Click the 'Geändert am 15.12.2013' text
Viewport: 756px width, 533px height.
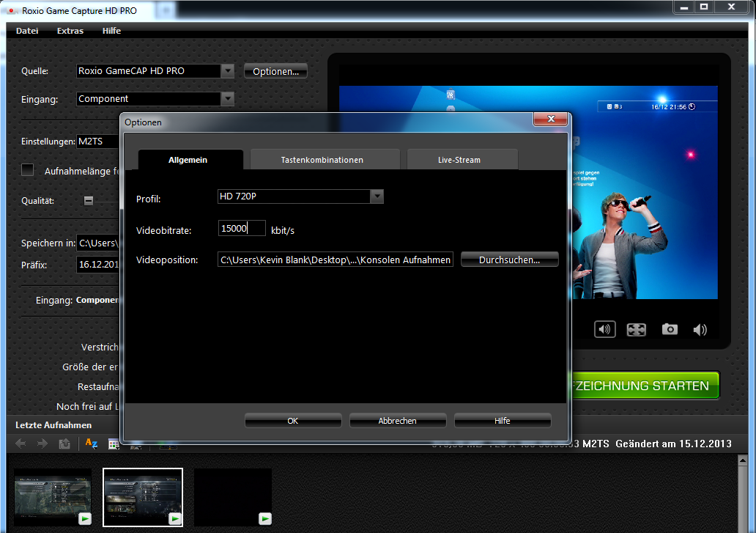coord(673,444)
